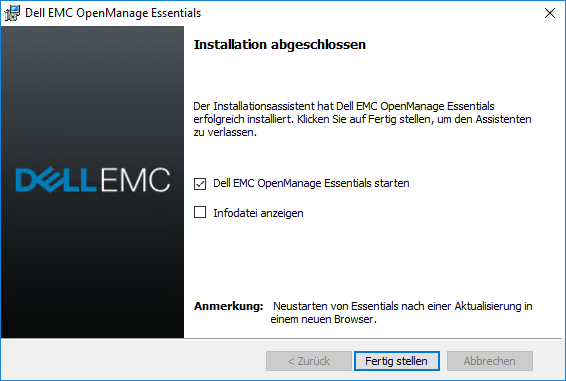Click the separator line above the buttons

pyautogui.click(x=282, y=338)
